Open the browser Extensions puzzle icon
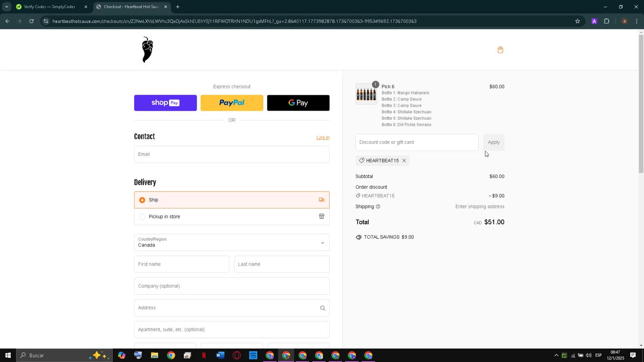 tap(607, 21)
